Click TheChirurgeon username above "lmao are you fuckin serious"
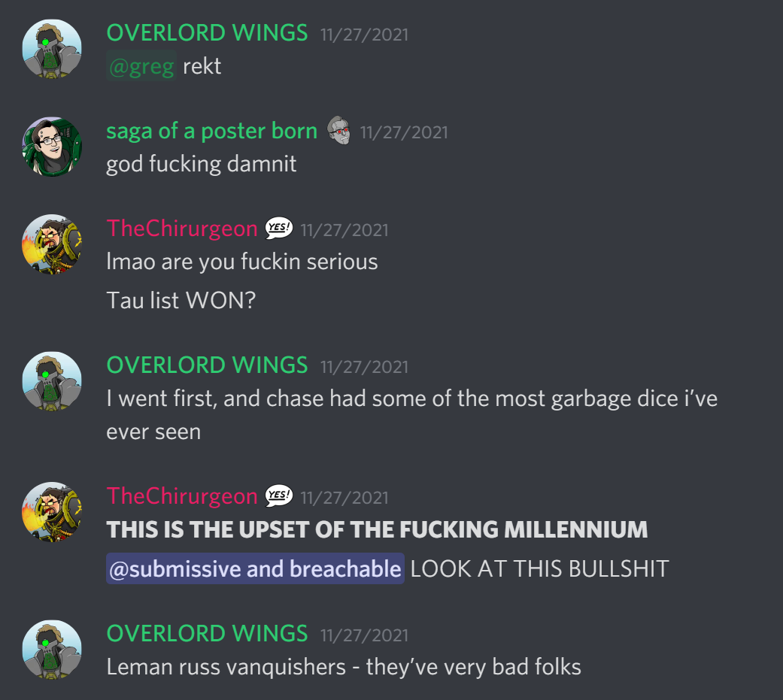 pos(182,229)
